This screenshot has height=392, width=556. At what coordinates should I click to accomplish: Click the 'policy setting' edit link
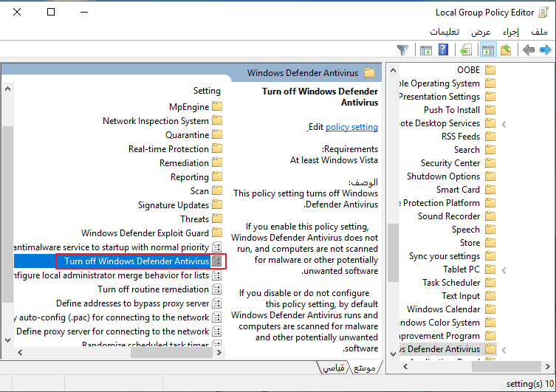pyautogui.click(x=351, y=127)
